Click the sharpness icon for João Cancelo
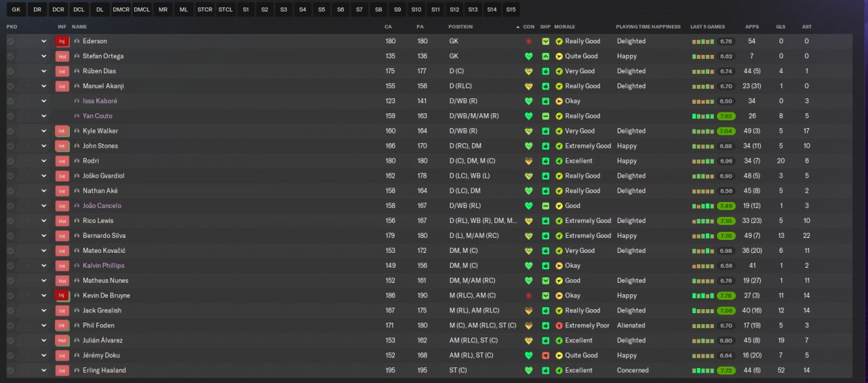 click(545, 205)
